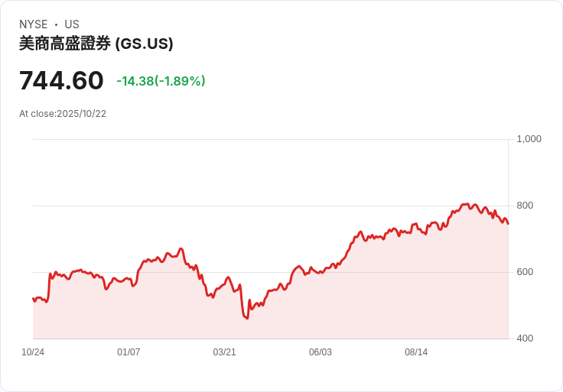Click the 1,000 y-axis label
Image resolution: width=563 pixels, height=392 pixels.
(529, 139)
